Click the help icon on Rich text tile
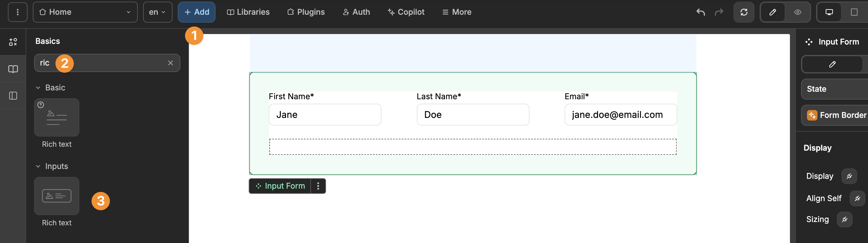Image resolution: width=868 pixels, height=243 pixels. coord(41,105)
